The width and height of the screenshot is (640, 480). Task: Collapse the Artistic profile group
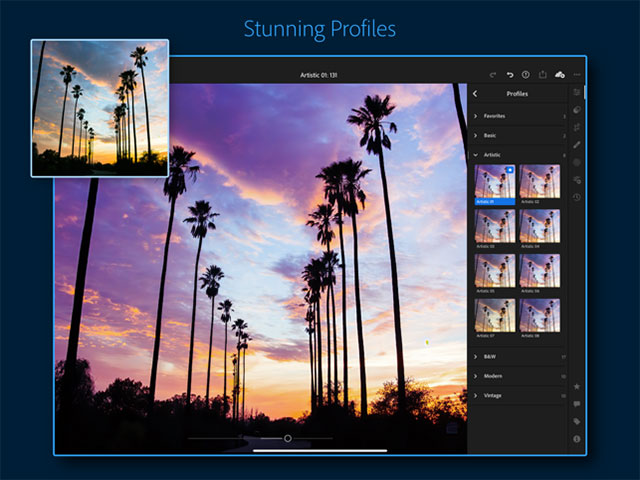(493, 155)
